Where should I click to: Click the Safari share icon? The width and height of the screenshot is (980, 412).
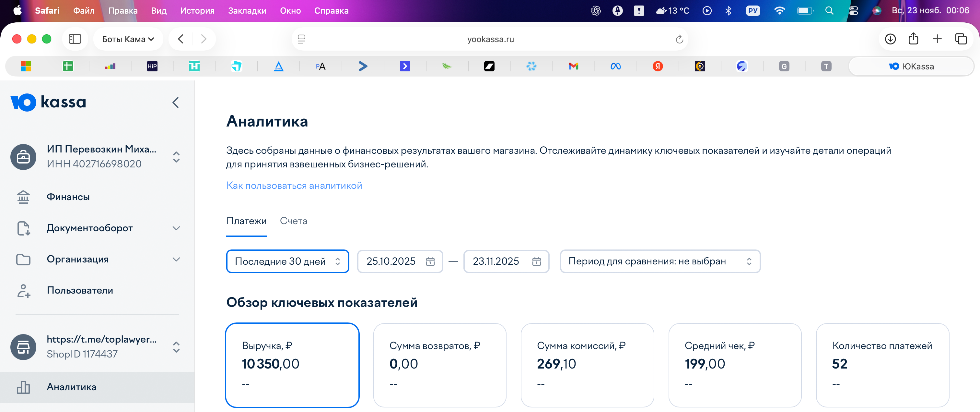click(913, 39)
